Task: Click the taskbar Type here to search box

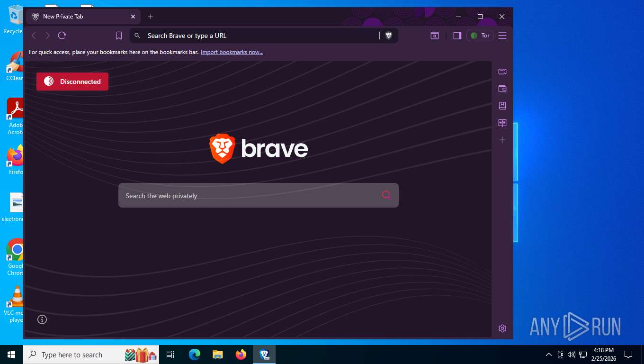Action: click(91, 355)
